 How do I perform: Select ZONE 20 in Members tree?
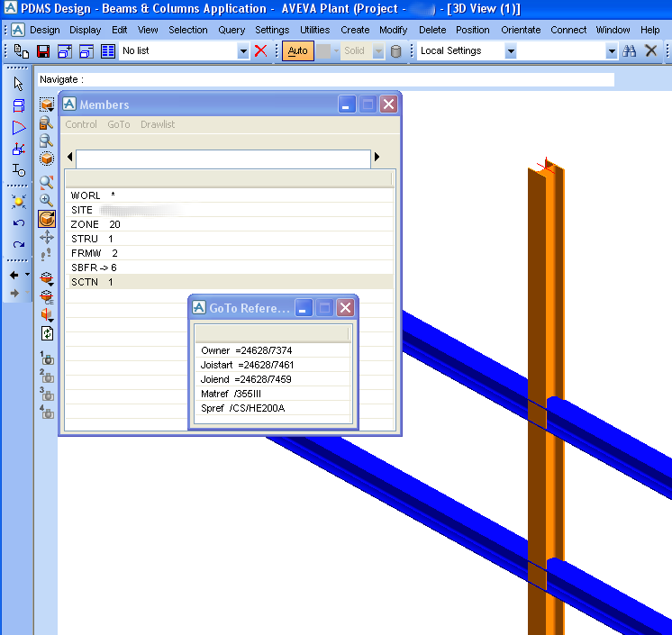coord(95,224)
